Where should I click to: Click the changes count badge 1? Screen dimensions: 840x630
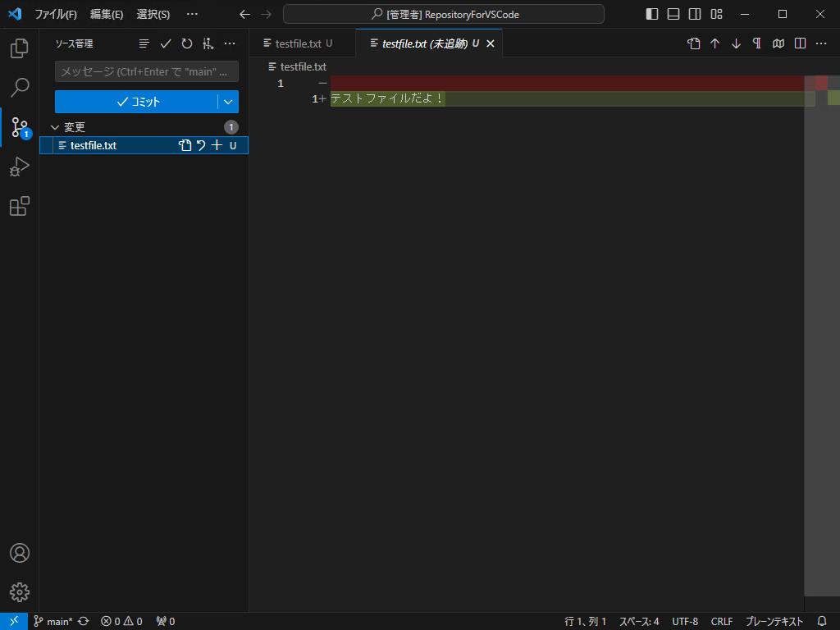[x=231, y=127]
